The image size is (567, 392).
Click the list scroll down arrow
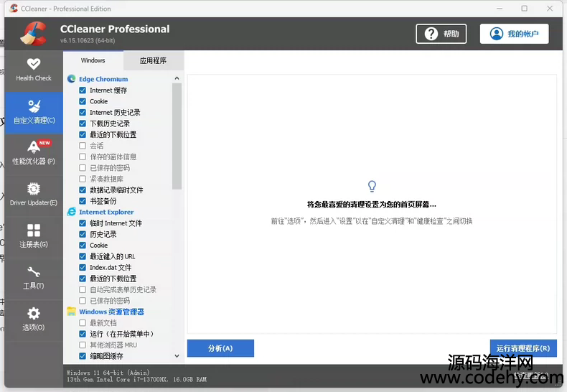click(177, 356)
